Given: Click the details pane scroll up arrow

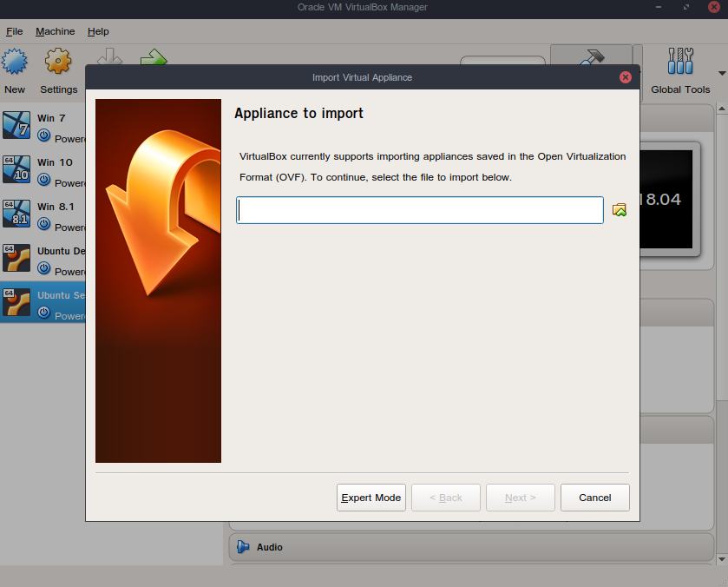Looking at the screenshot, I should [x=722, y=109].
